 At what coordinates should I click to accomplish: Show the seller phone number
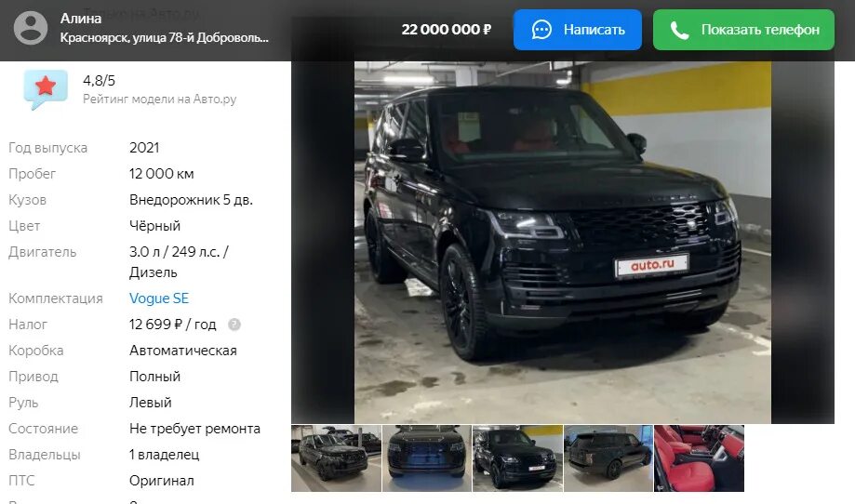tap(743, 30)
